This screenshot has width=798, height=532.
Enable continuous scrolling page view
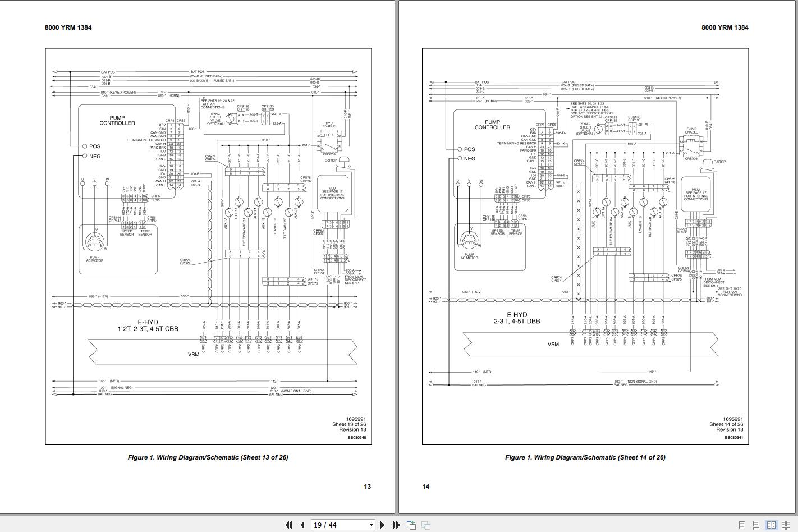tap(756, 525)
